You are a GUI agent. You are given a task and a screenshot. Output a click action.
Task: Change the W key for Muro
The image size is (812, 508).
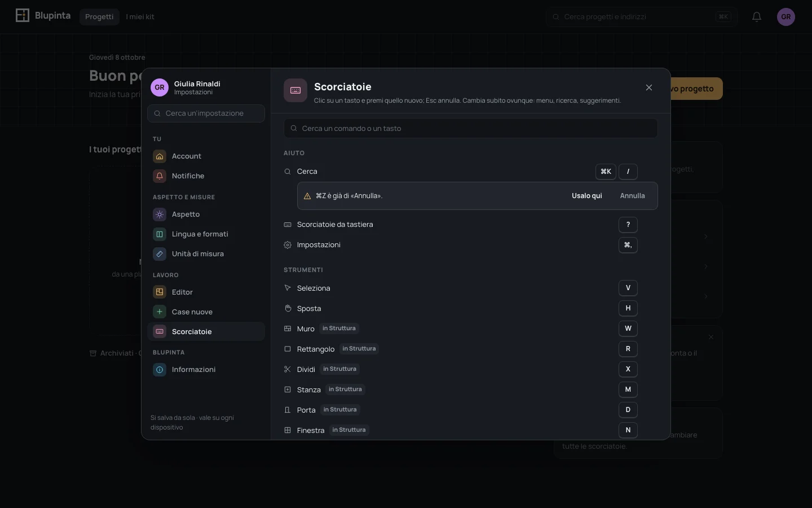628,329
